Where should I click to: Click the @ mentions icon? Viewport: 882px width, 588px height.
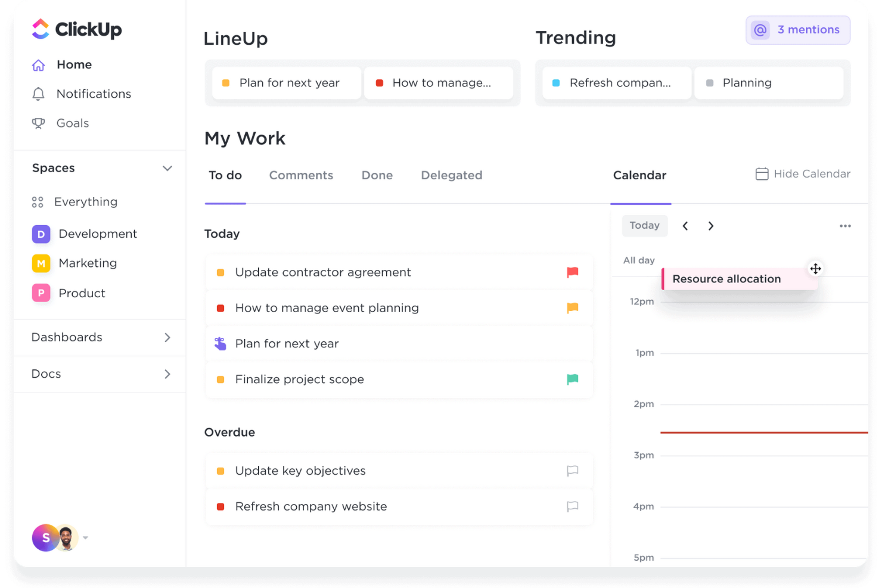point(760,30)
